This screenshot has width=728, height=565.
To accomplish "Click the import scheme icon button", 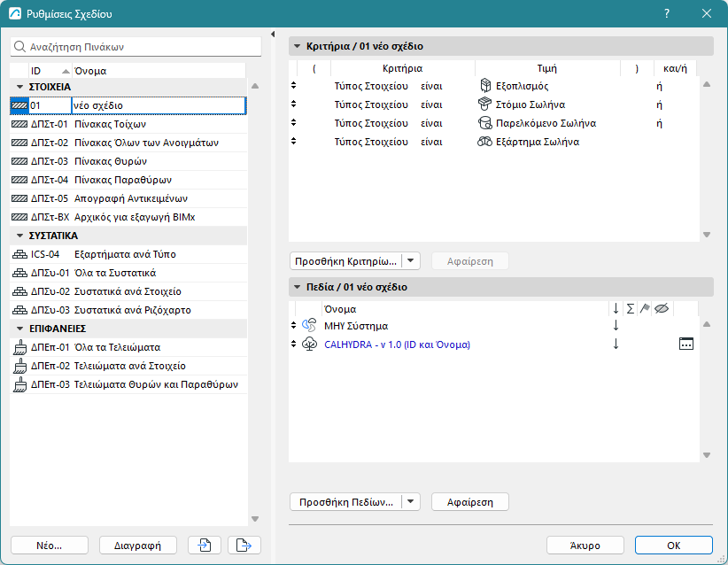I will point(205,545).
